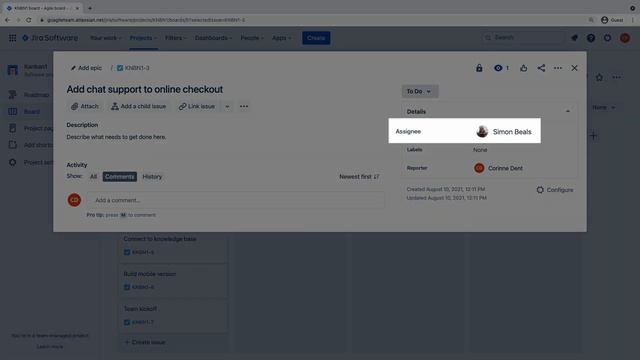The width and height of the screenshot is (640, 360).
Task: Open a new browser tab
Action: click(x=90, y=8)
